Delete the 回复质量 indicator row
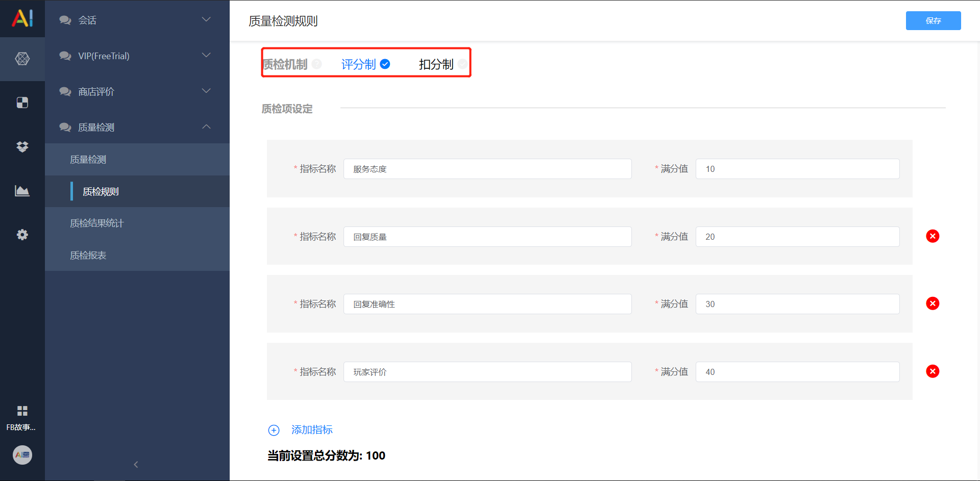The width and height of the screenshot is (980, 481). [x=933, y=236]
